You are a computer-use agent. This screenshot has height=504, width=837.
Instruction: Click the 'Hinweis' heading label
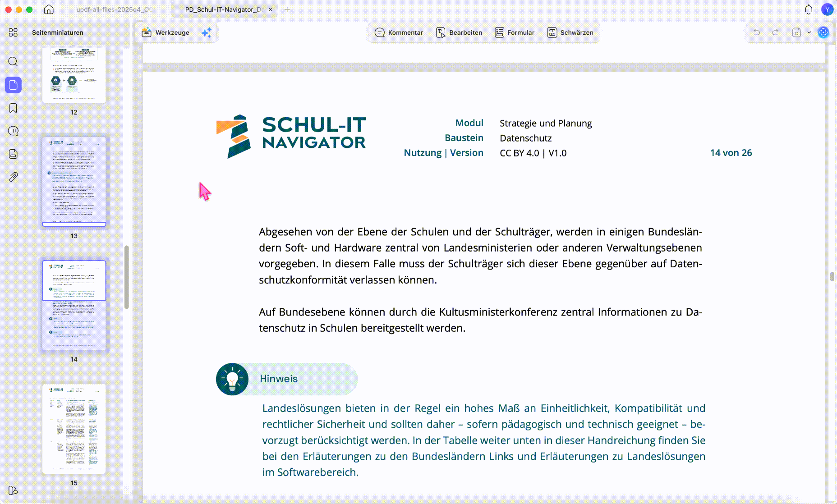pos(279,379)
